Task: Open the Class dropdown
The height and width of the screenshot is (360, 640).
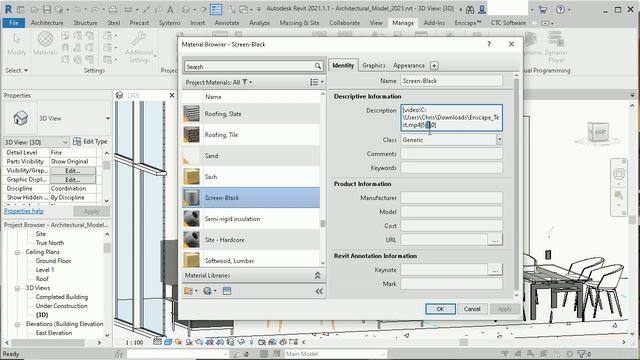Action: pyautogui.click(x=500, y=140)
